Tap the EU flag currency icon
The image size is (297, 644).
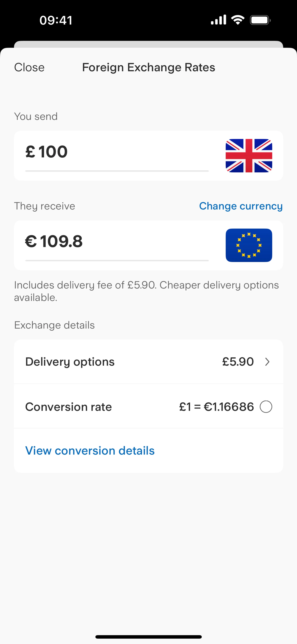pos(249,245)
